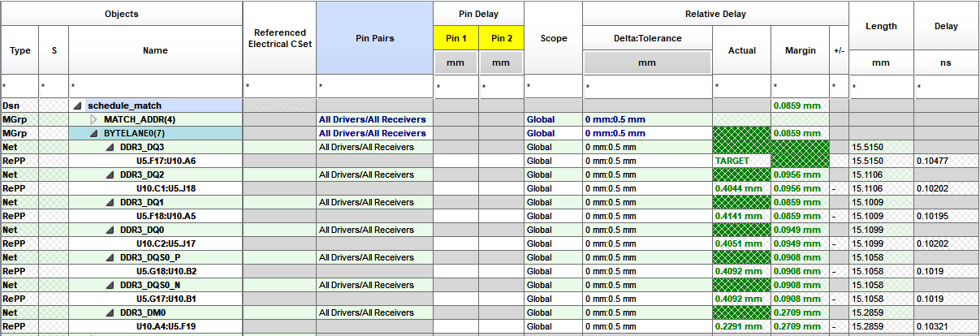Click the Scope filter field
The width and height of the screenshot is (980, 336).
tap(553, 87)
